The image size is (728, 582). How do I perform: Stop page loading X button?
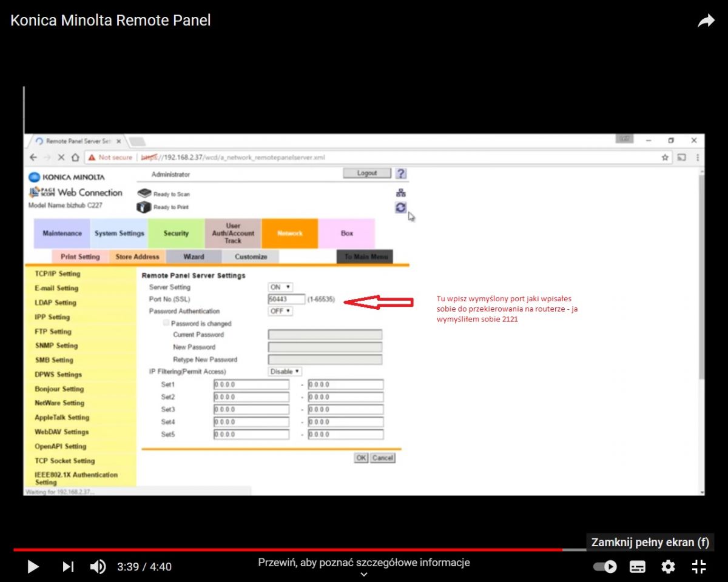[61, 157]
